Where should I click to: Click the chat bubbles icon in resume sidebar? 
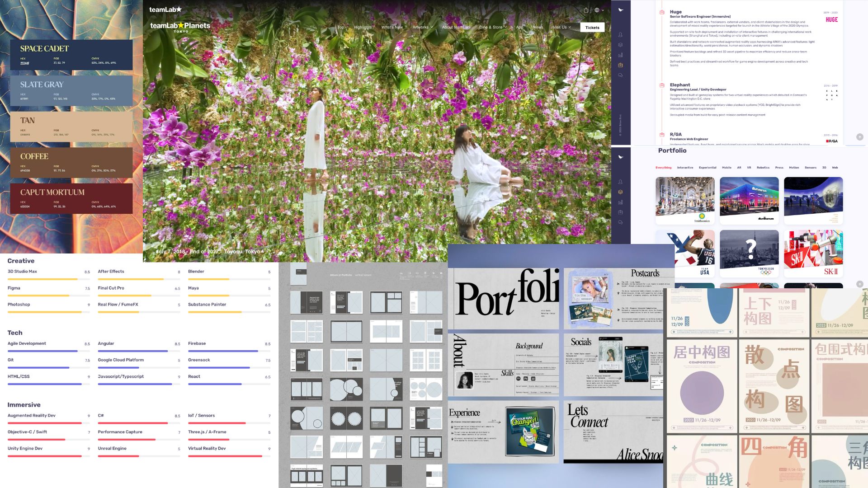pyautogui.click(x=620, y=75)
